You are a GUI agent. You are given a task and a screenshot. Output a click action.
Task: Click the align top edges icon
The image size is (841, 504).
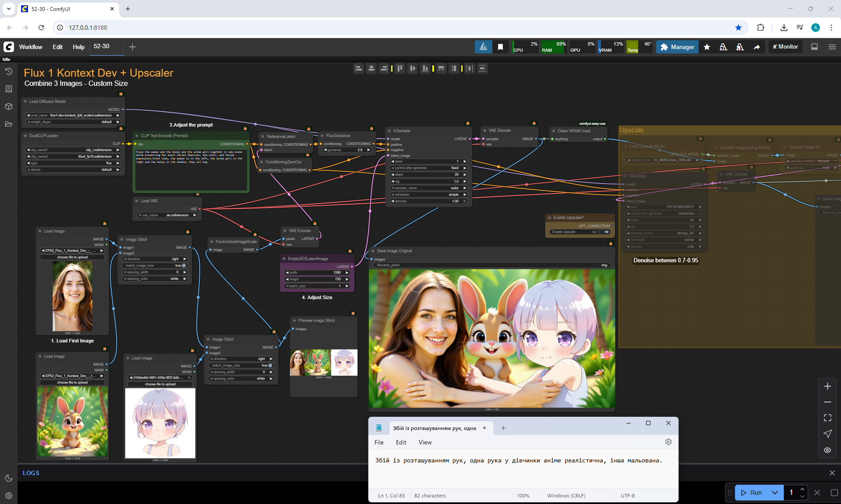click(x=399, y=68)
